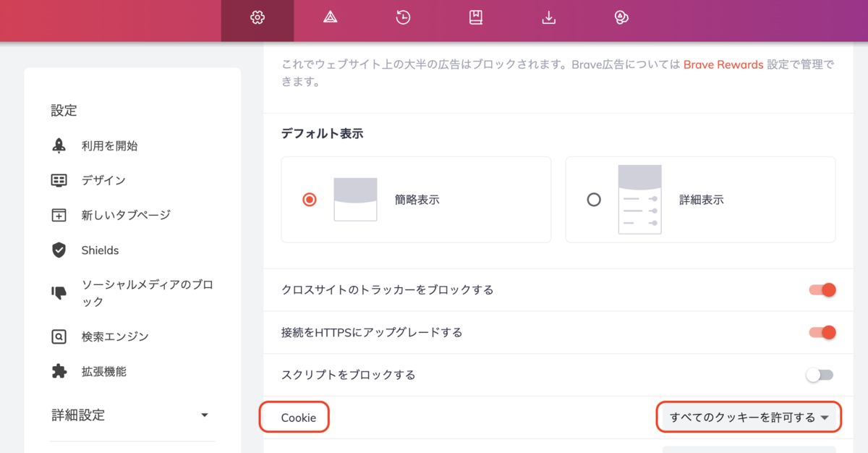Enable スクリプトをブロックする toggle
868x453 pixels.
[821, 375]
